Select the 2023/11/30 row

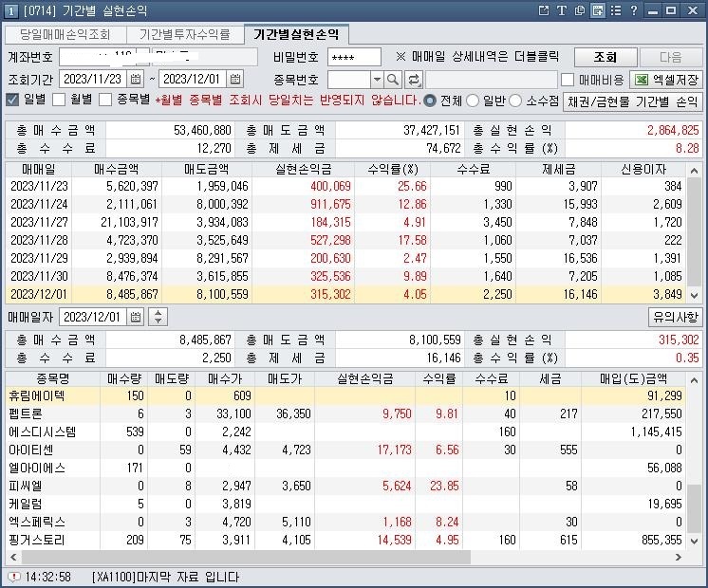click(345, 276)
